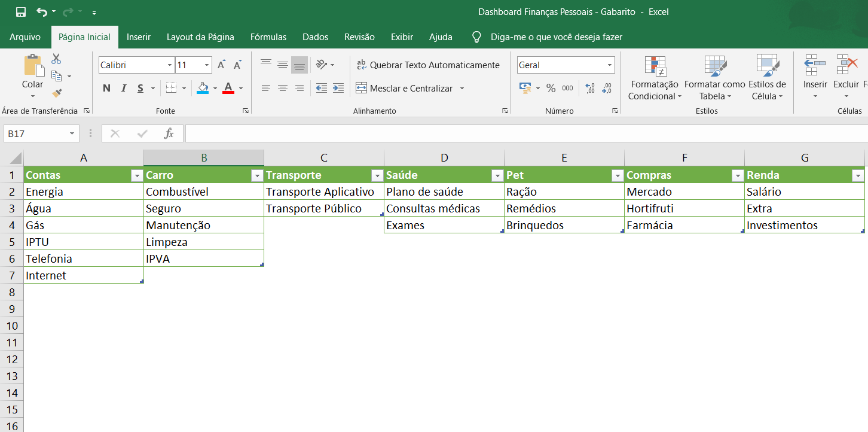
Task: Click increase indent icon
Action: coord(338,89)
